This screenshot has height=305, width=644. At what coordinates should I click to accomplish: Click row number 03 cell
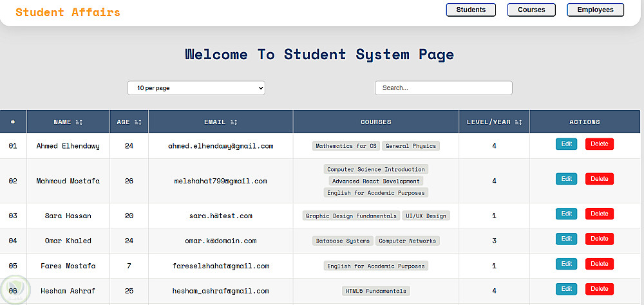(13, 216)
